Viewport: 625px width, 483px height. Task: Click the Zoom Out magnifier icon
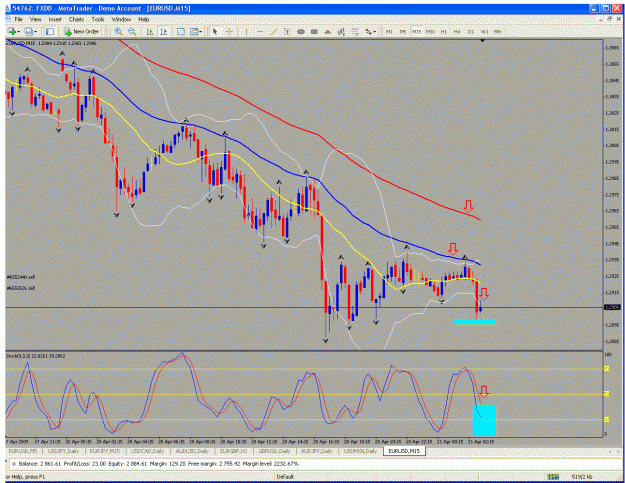tap(132, 31)
